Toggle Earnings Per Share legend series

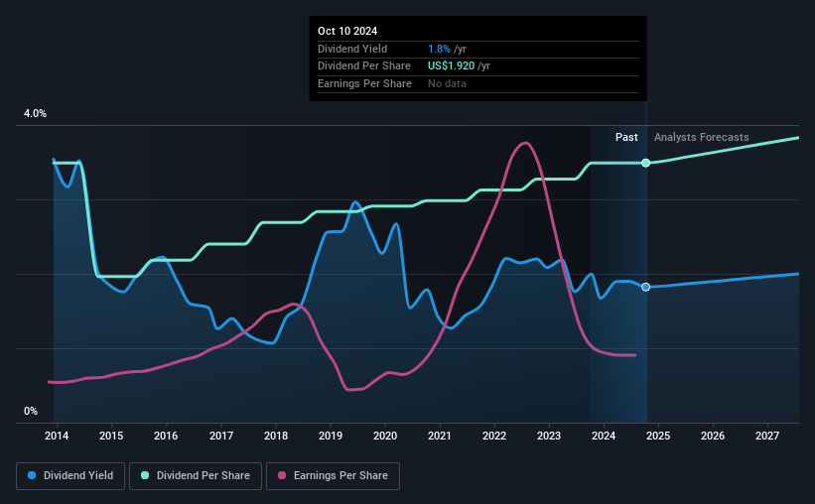[333, 475]
